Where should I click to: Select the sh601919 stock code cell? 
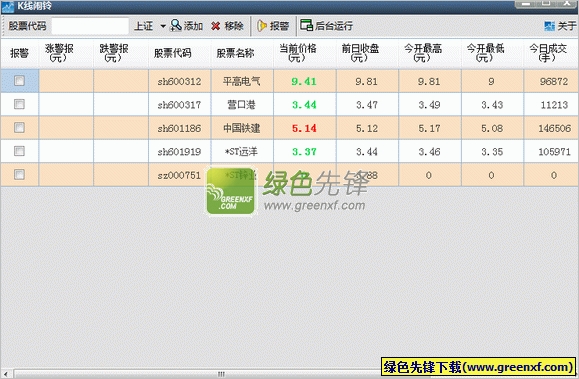(x=179, y=151)
